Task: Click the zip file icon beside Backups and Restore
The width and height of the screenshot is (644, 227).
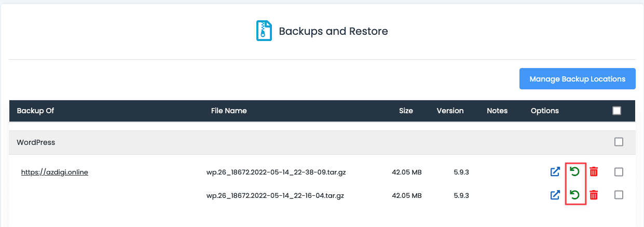Action: tap(264, 31)
